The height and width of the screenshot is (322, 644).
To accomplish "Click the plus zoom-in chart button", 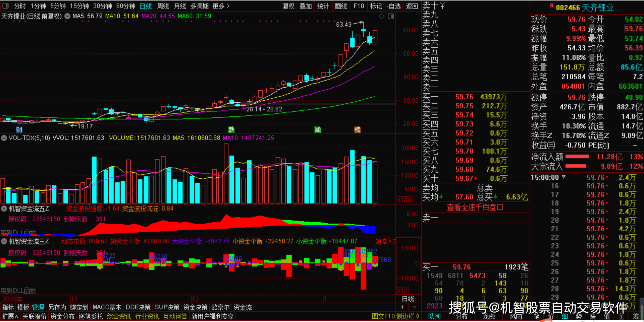I will point(402,307).
